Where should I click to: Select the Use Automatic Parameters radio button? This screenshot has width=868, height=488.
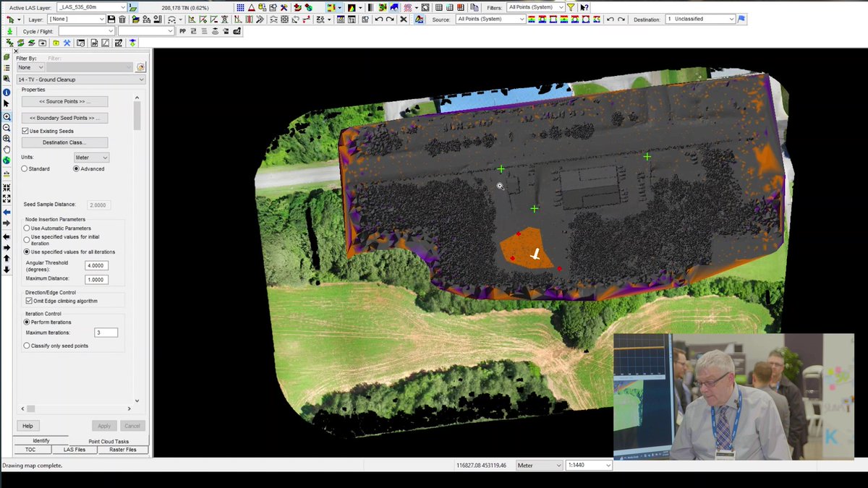(26, 229)
